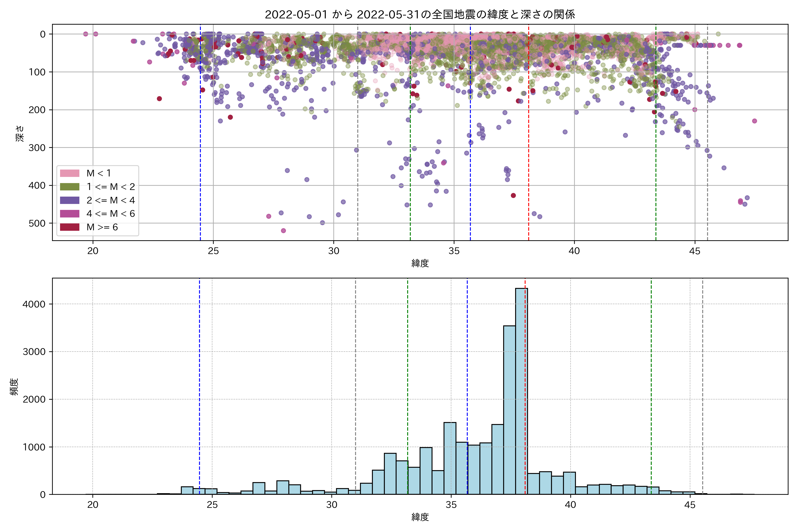Click the histogram bar peaking near 1500 at latitude 35
Viewport: 798px width, 532px height.
point(450,458)
